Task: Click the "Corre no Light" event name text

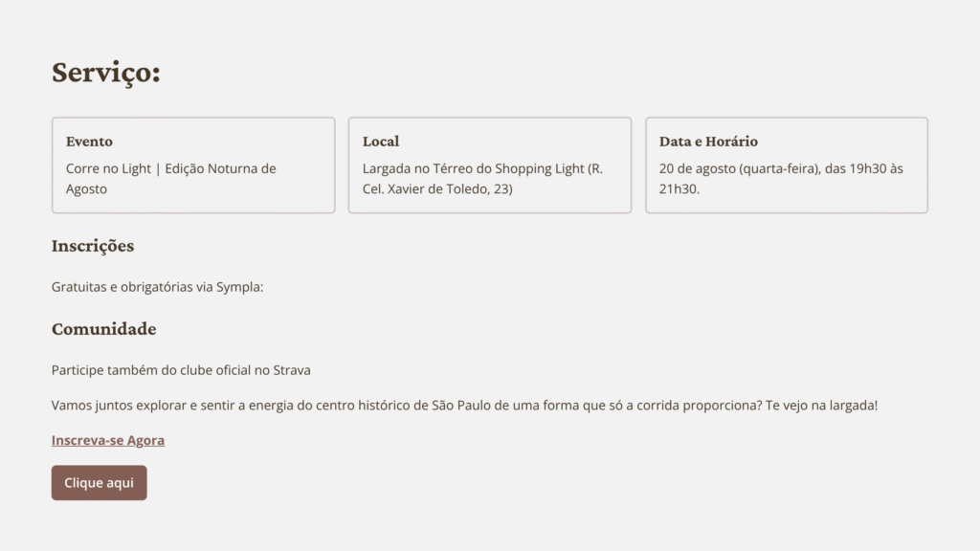Action: point(108,168)
